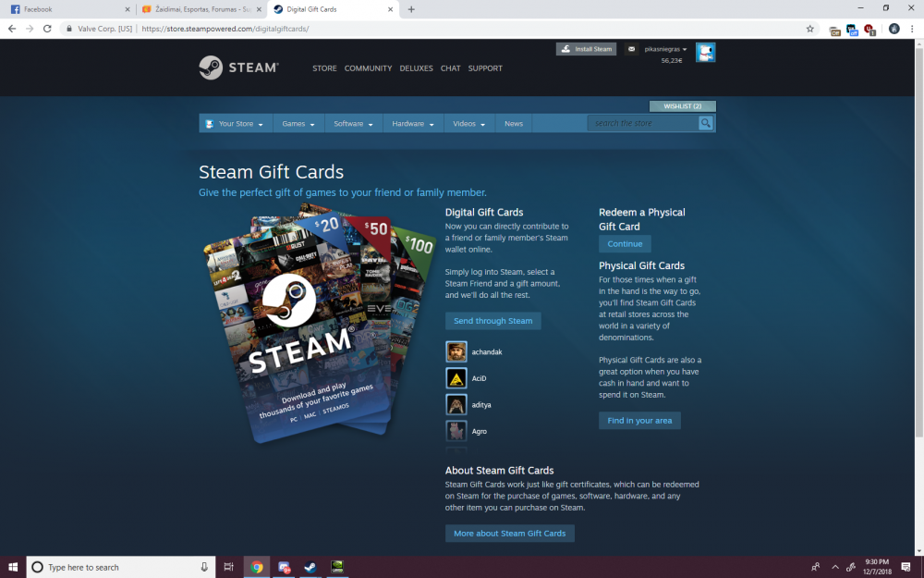Click the search magnifier icon in the store bar
This screenshot has height=578, width=924.
coord(706,123)
